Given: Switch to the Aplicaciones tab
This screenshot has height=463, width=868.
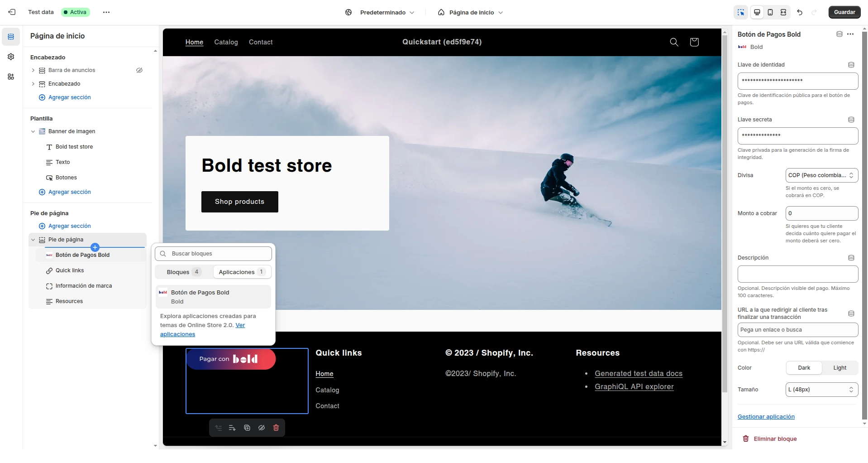Looking at the screenshot, I should [242, 272].
